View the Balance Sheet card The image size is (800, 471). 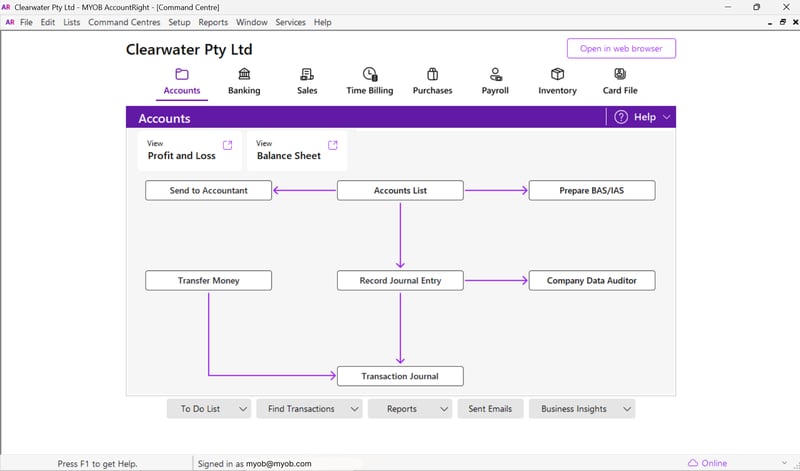pyautogui.click(x=297, y=151)
